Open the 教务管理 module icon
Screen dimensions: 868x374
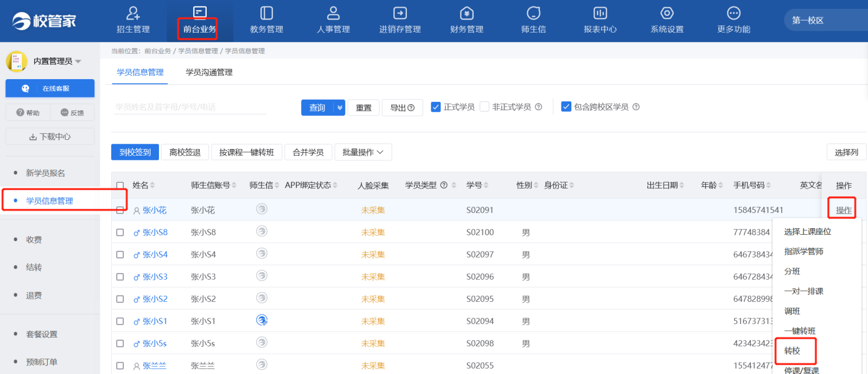(266, 13)
